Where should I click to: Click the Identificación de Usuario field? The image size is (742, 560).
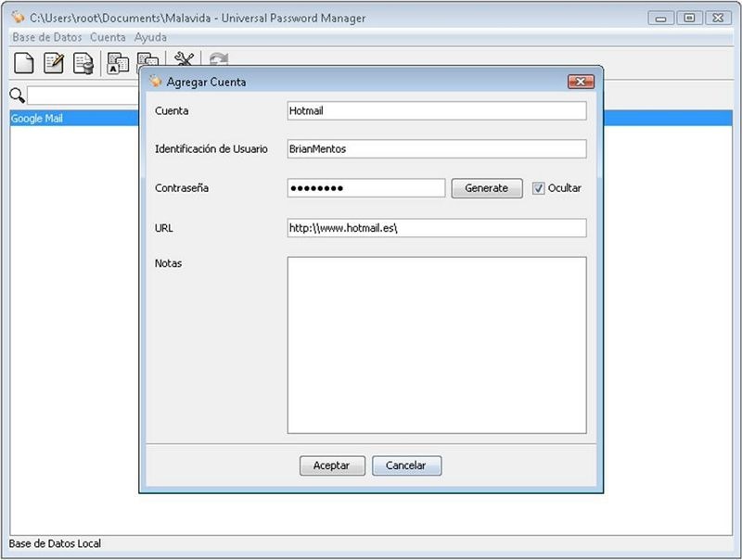point(436,149)
